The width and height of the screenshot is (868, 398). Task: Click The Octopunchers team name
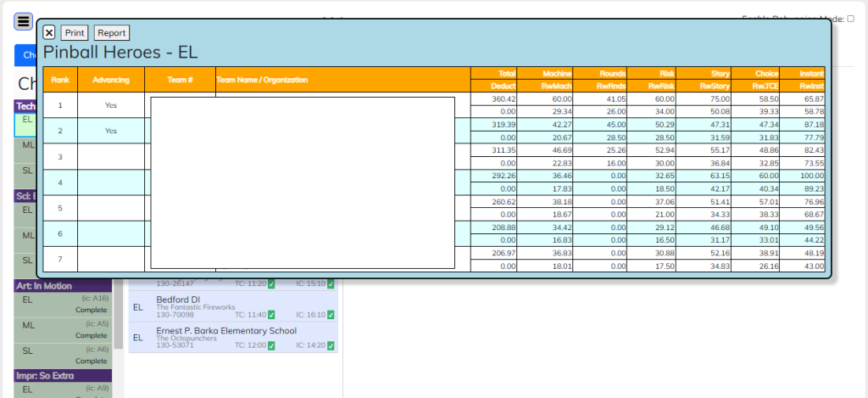[186, 338]
